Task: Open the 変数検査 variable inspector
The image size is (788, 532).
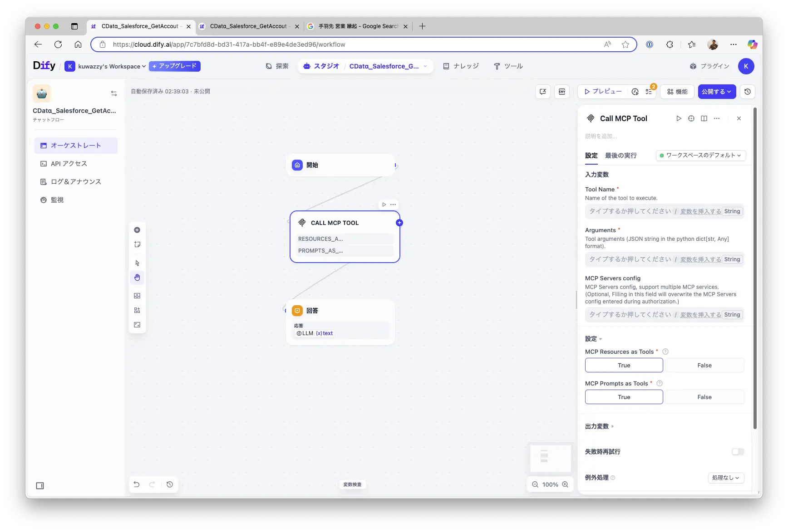Action: [x=353, y=484]
